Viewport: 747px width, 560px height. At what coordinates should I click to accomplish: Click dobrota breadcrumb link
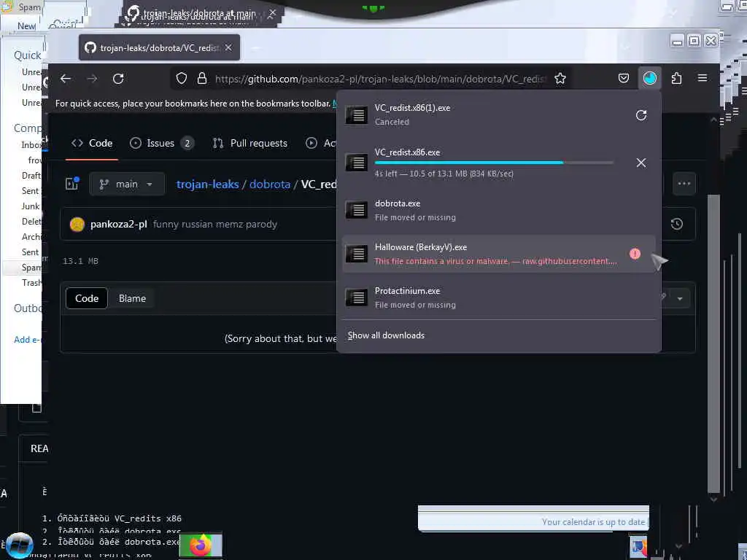pyautogui.click(x=270, y=184)
